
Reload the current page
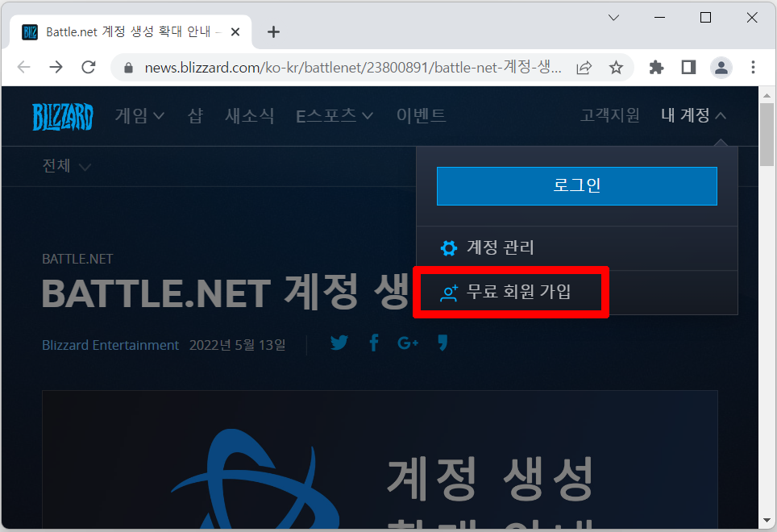pos(88,67)
